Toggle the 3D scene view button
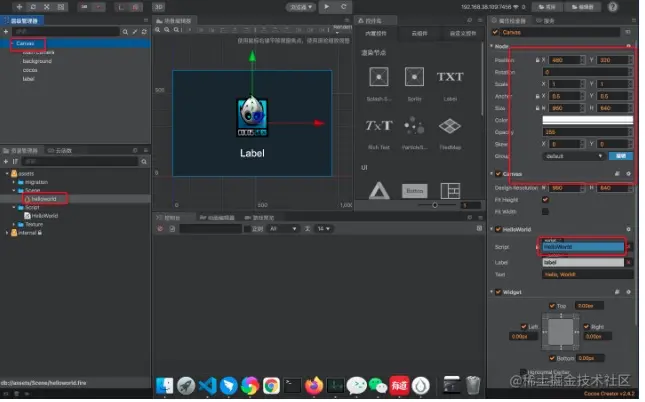The height and width of the screenshot is (402, 645). pyautogui.click(x=158, y=7)
